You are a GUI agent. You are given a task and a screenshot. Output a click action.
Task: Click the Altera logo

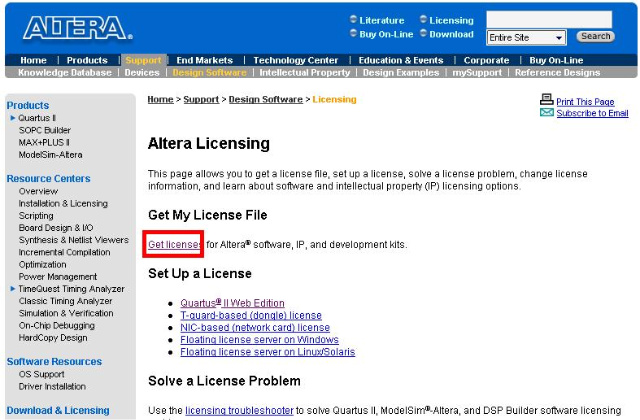[x=78, y=28]
